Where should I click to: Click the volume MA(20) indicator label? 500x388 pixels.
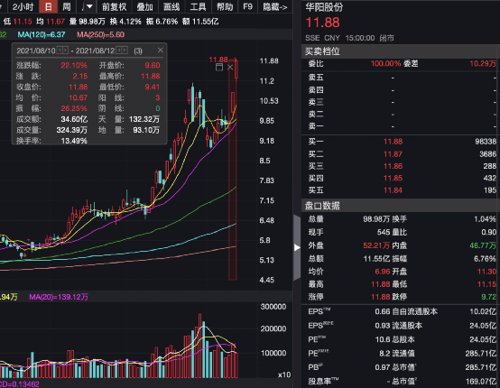pos(59,297)
